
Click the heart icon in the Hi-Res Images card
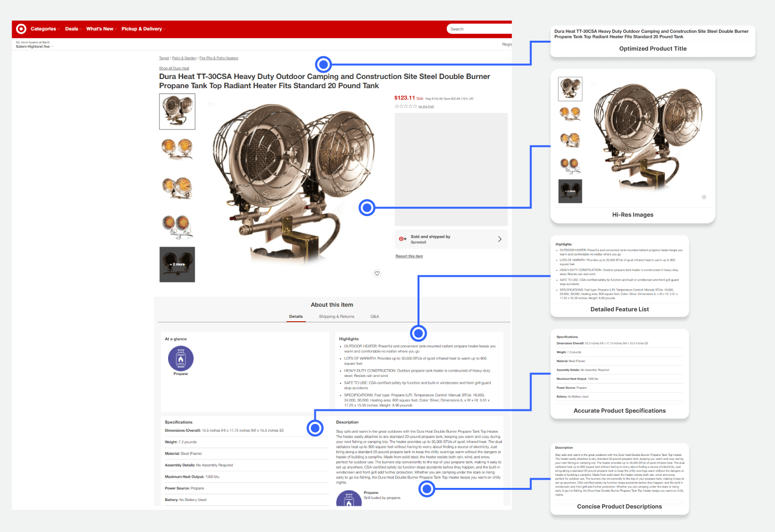[704, 197]
